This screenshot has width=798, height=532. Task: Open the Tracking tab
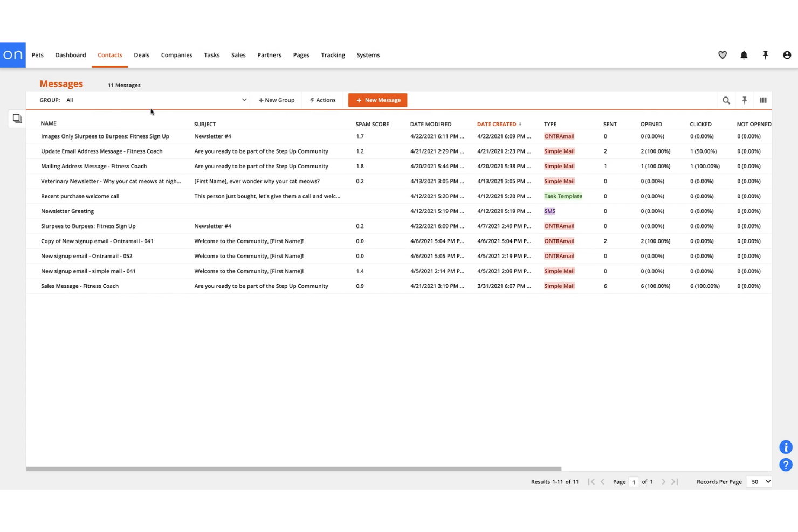pyautogui.click(x=333, y=55)
